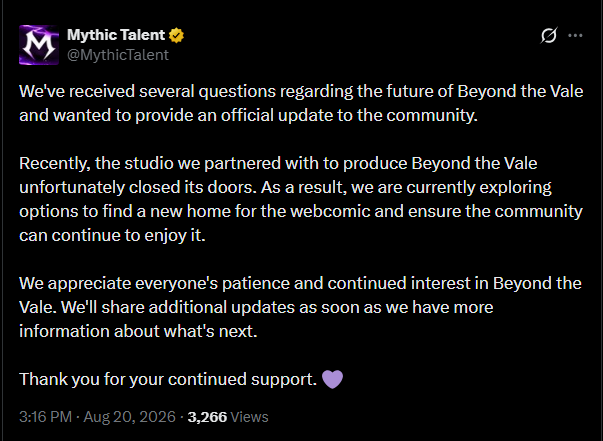Click 'Beyond the Vale' in the first line
Viewport: 603px width, 441px height.
pos(520,92)
